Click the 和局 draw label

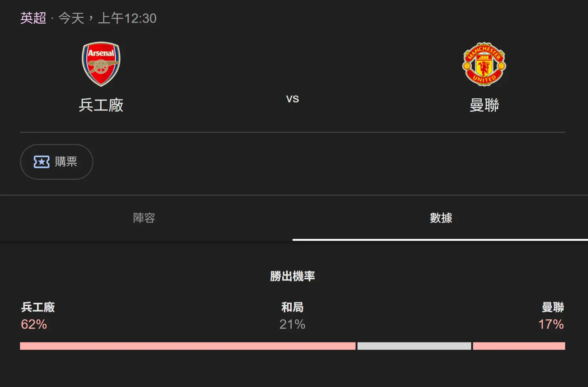pyautogui.click(x=292, y=307)
